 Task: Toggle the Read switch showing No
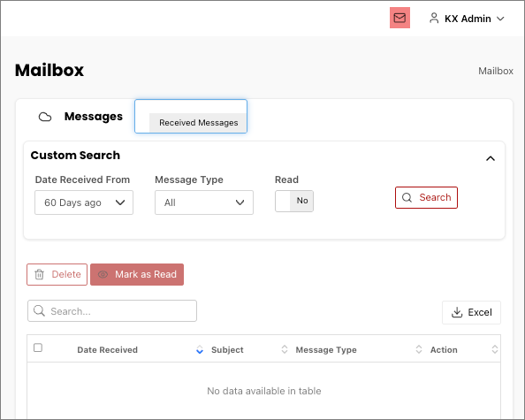tap(294, 201)
